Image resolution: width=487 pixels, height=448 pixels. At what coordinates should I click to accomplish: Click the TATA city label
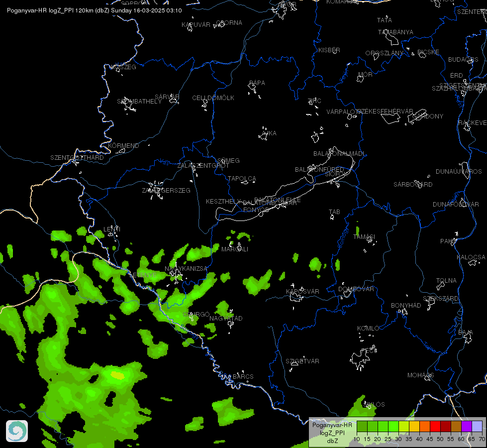tap(384, 20)
